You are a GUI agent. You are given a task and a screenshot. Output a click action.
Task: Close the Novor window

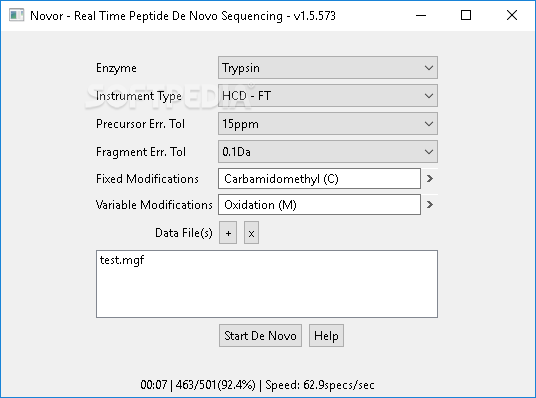point(512,15)
